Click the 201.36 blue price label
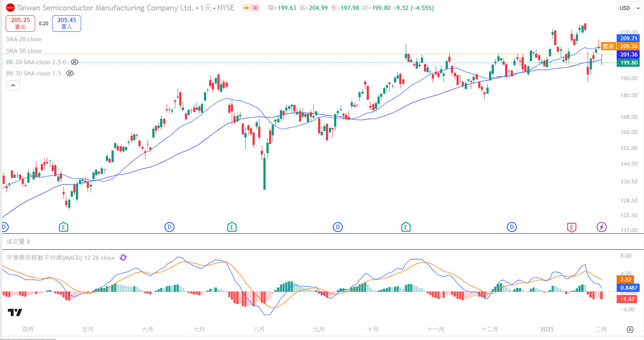The width and height of the screenshot is (644, 340). pos(629,54)
